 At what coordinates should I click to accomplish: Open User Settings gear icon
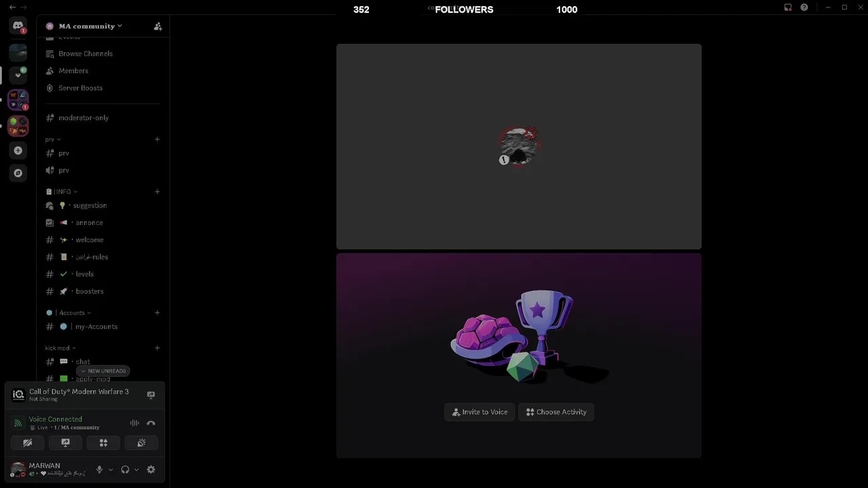(151, 469)
